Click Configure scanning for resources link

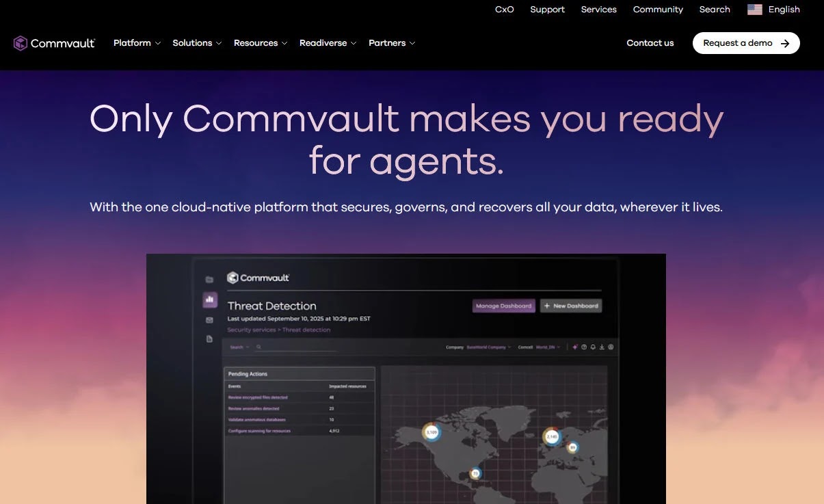(x=259, y=431)
